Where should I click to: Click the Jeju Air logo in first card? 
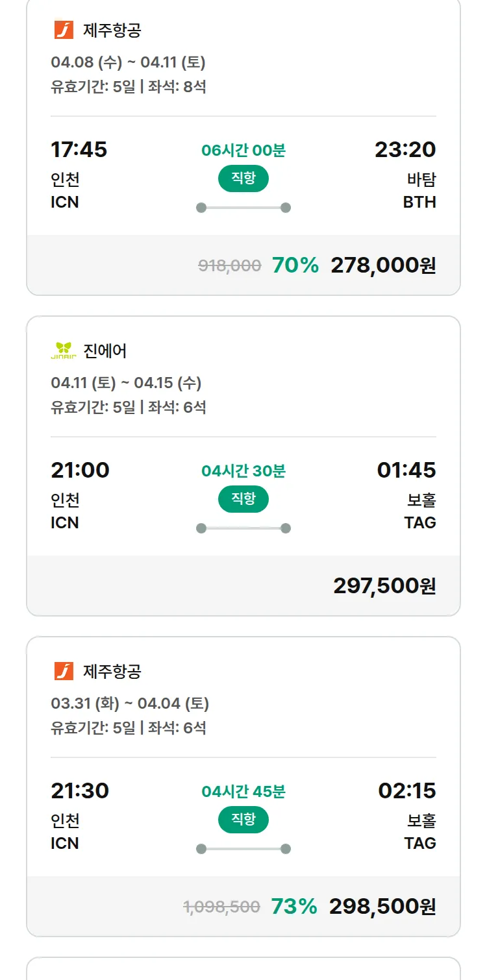click(64, 30)
